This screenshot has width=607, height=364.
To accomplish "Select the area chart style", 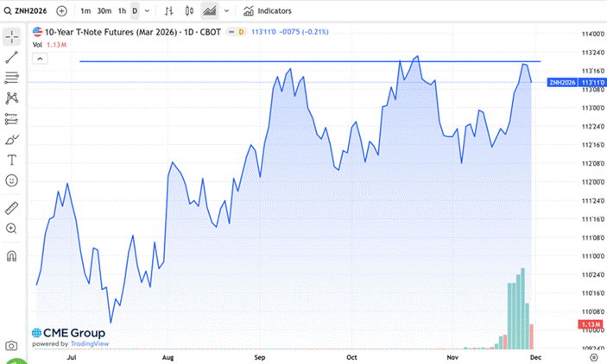I will 210,11.
